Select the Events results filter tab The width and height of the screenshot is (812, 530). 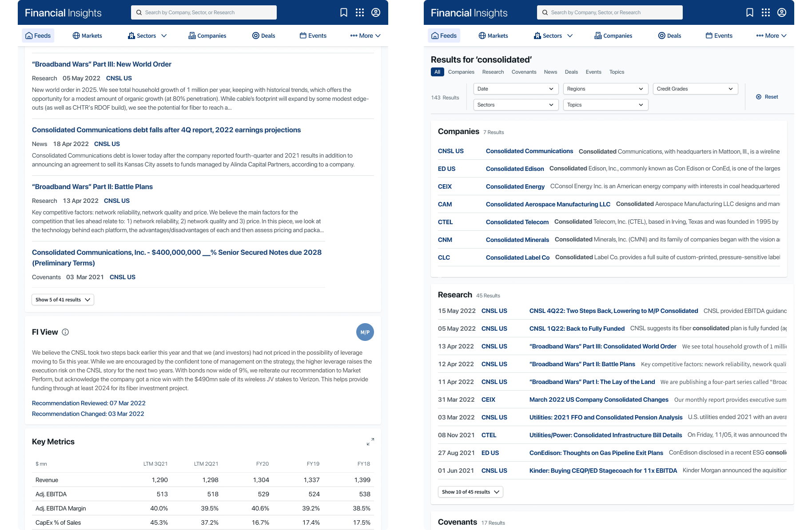pyautogui.click(x=593, y=72)
